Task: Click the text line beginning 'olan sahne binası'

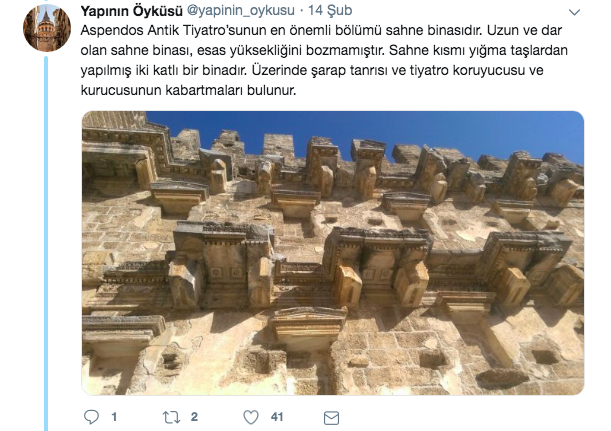Action: click(x=324, y=51)
